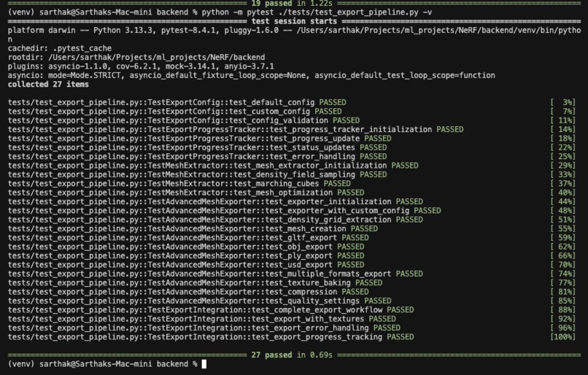
Task: Click the [ 3%] progress indicator
Action: click(x=562, y=102)
